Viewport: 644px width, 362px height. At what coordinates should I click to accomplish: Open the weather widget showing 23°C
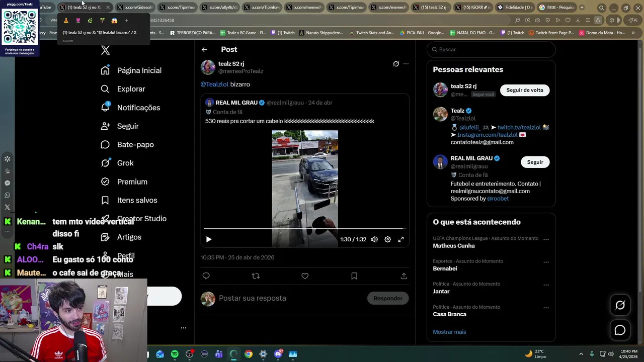pos(536,354)
